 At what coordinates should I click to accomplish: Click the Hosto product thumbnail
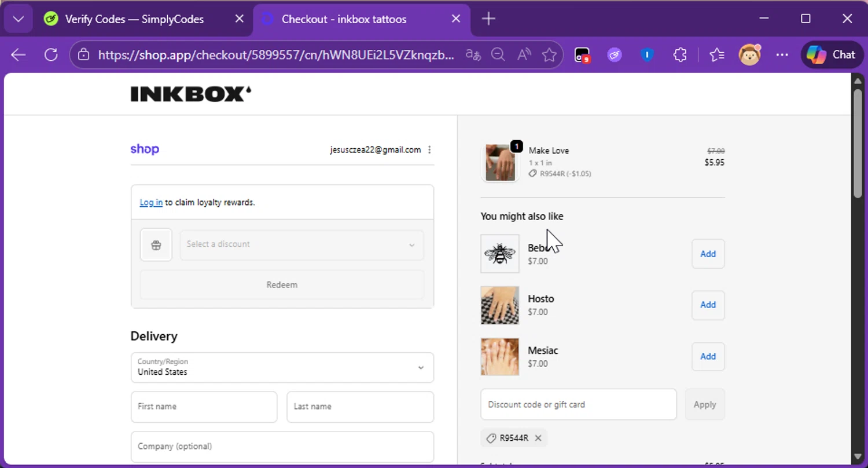(500, 305)
